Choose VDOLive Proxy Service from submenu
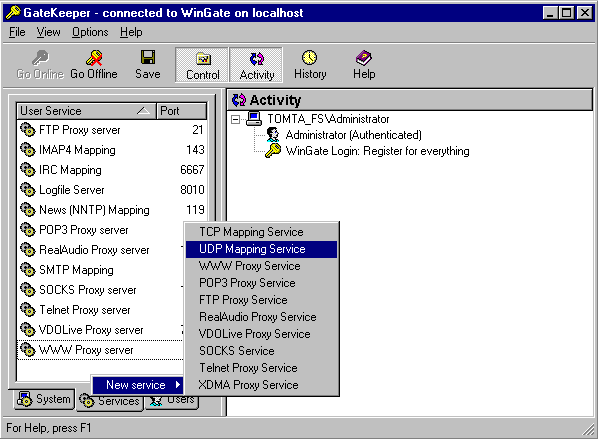Screen dimensions: 598x439 [x=262, y=334]
